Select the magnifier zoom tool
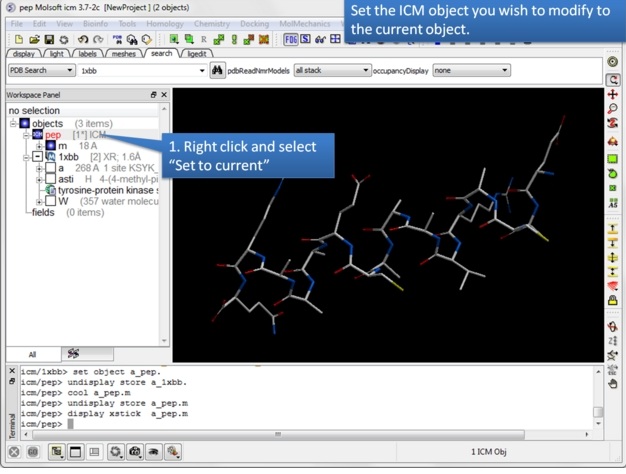The image size is (626, 474). click(x=613, y=109)
